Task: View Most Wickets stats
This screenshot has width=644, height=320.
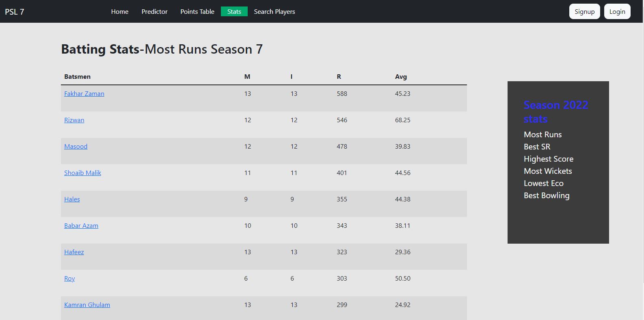Action: tap(548, 171)
